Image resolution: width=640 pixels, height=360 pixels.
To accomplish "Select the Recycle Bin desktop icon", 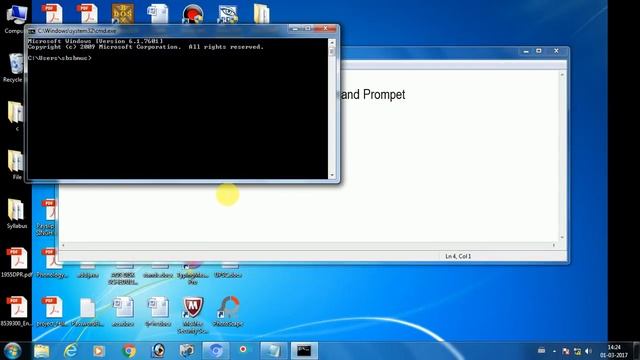I will [x=15, y=67].
